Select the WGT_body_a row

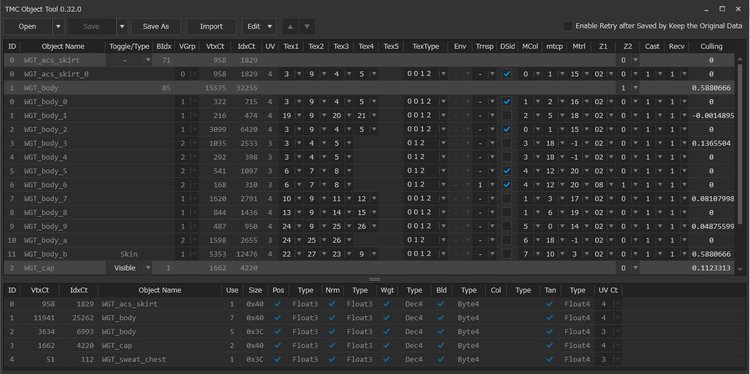point(369,240)
